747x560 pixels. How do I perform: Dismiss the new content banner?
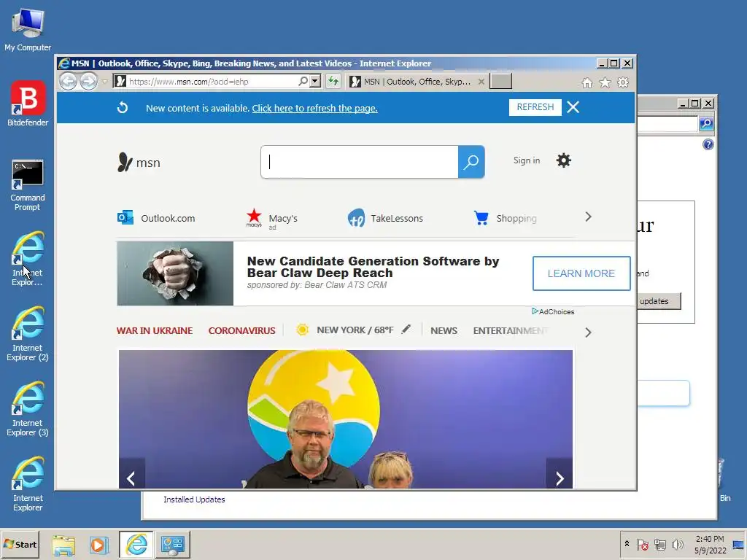pyautogui.click(x=573, y=107)
